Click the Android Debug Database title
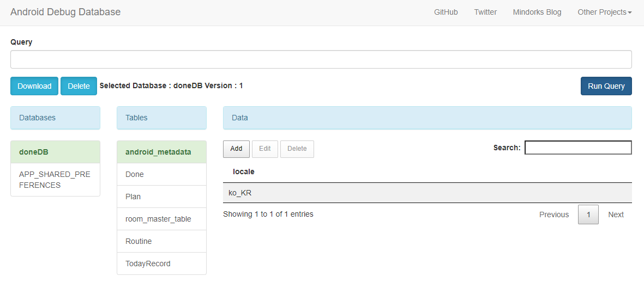 [65, 12]
